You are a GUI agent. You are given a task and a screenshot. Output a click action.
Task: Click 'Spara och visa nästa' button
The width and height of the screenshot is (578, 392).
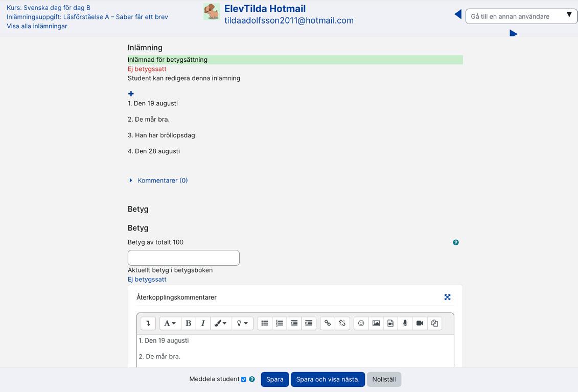pos(328,379)
